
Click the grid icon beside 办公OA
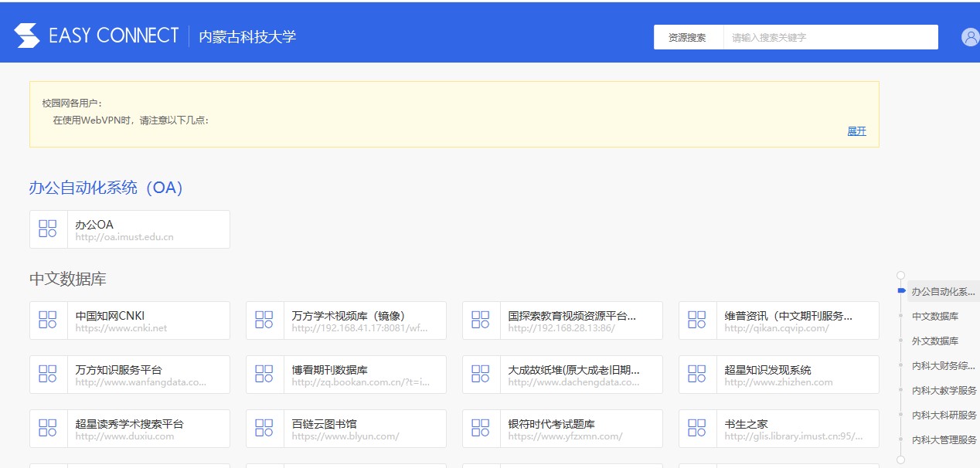[47, 229]
